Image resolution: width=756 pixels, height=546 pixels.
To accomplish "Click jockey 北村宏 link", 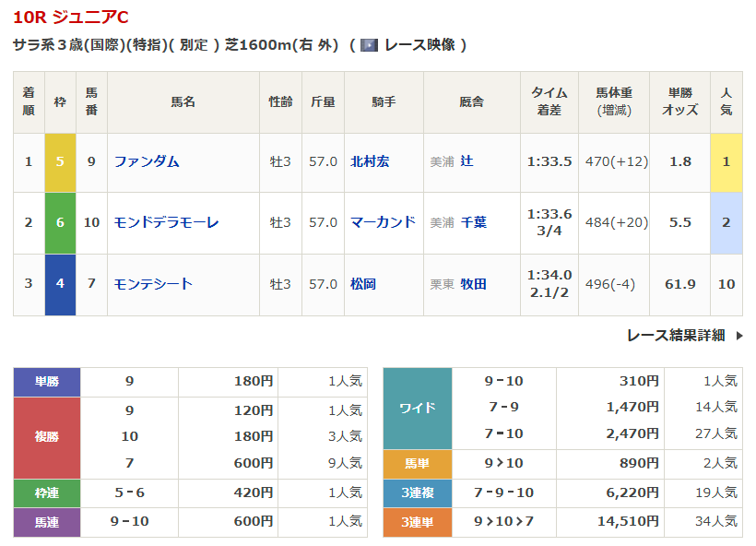I will pos(370,161).
